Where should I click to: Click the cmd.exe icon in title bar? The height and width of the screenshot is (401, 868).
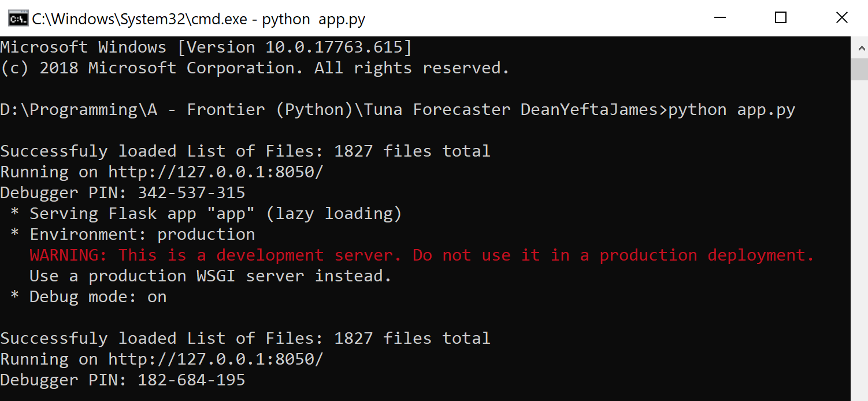click(x=17, y=18)
